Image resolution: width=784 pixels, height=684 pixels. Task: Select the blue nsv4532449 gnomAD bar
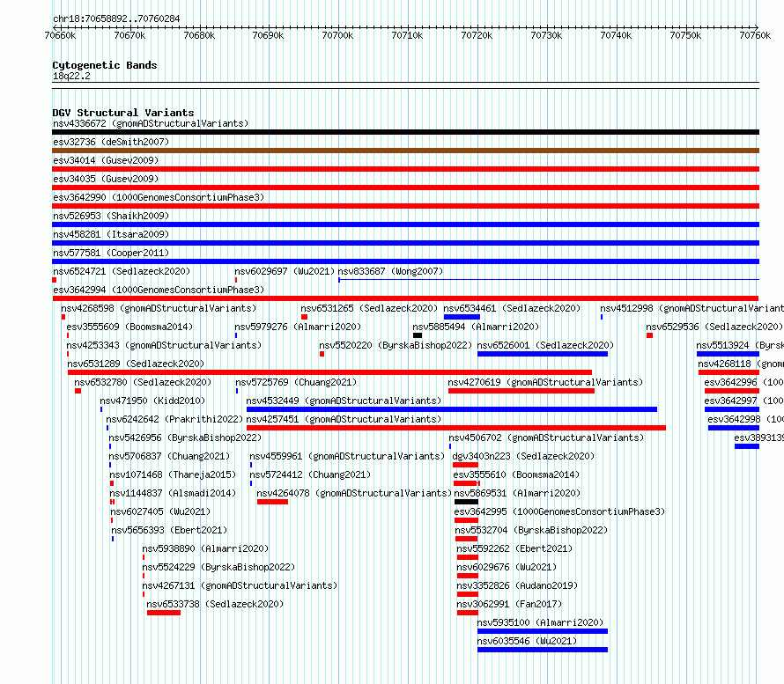tap(452, 409)
